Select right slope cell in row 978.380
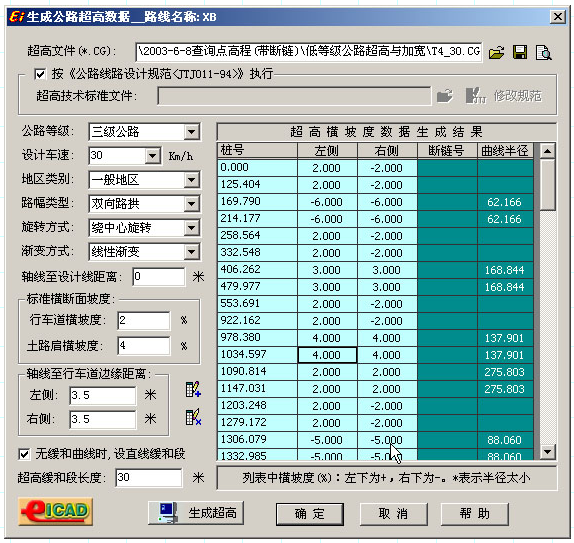This screenshot has height=543, width=574. tap(387, 338)
